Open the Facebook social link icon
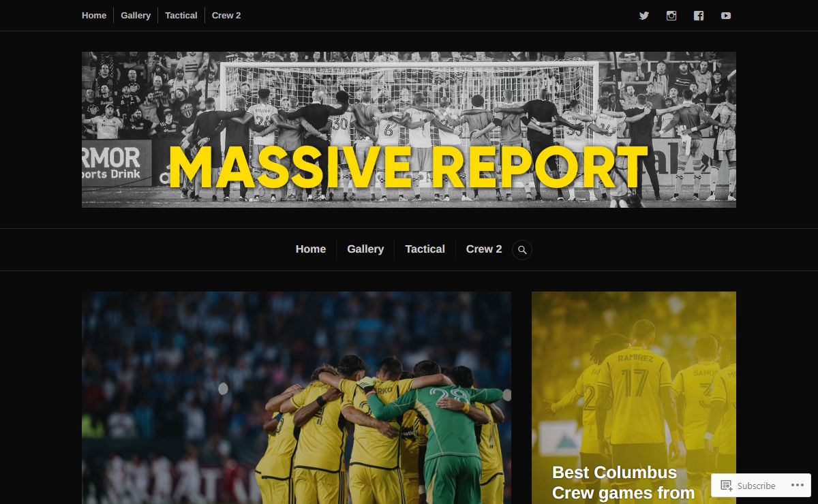The height and width of the screenshot is (504, 818). tap(699, 16)
